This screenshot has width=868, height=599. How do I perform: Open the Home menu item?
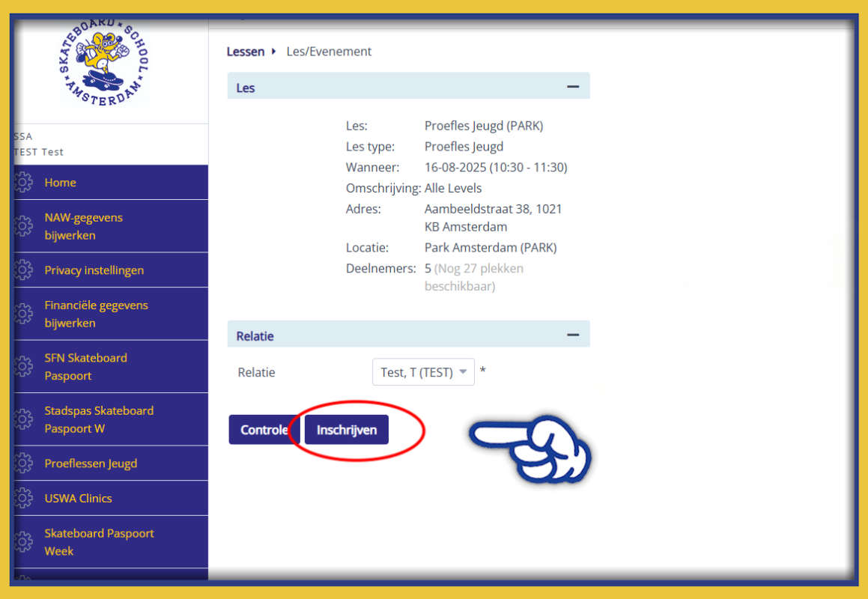(x=60, y=183)
